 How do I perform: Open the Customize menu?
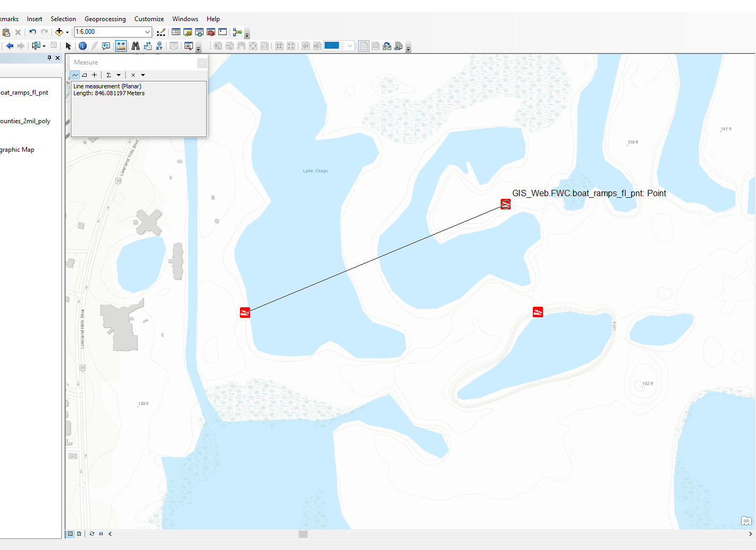click(149, 19)
